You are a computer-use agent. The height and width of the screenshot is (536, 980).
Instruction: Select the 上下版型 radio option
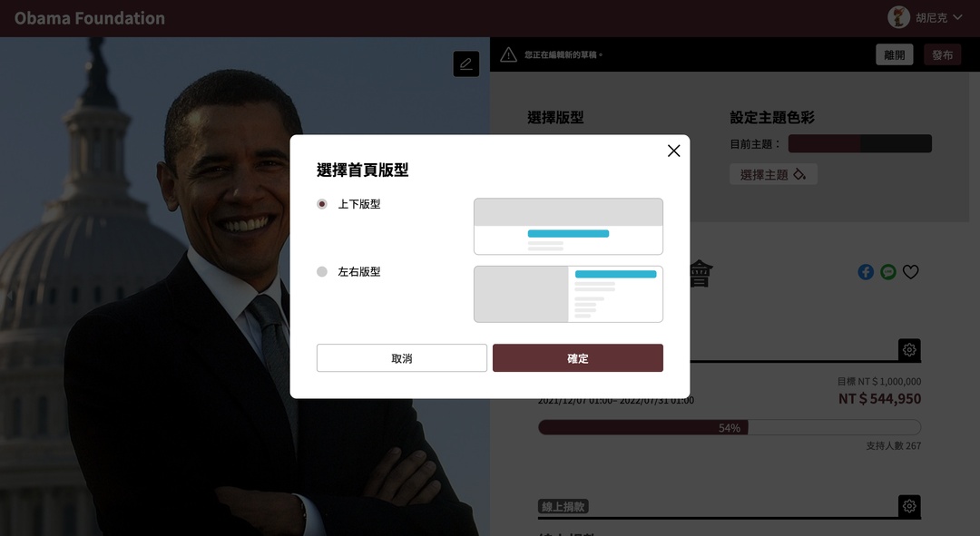click(322, 204)
